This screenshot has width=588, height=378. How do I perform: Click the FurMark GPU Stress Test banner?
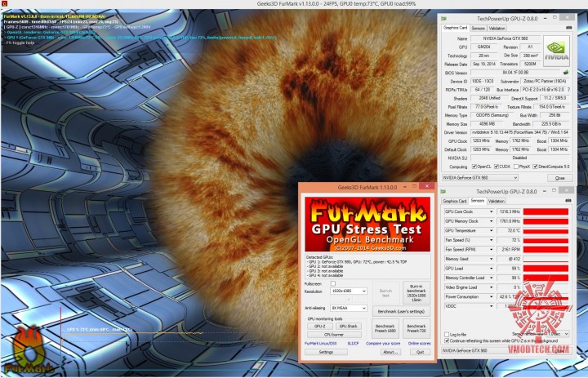coord(367,224)
